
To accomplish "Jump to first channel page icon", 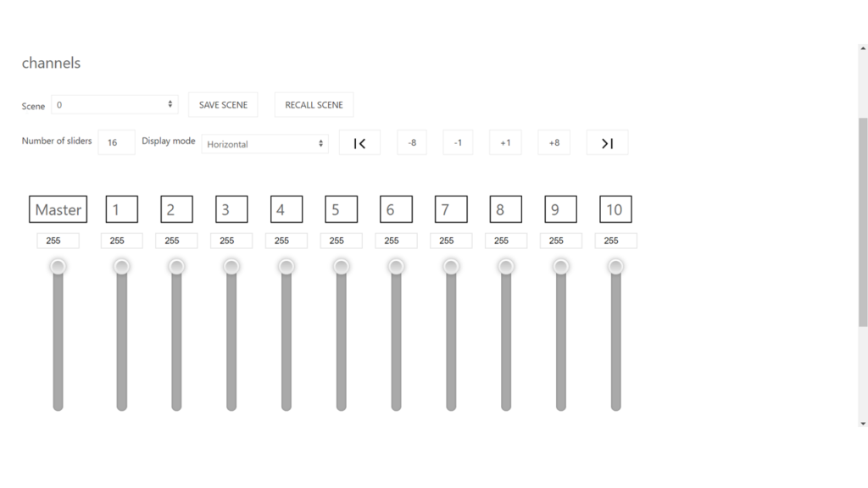I will coord(359,143).
